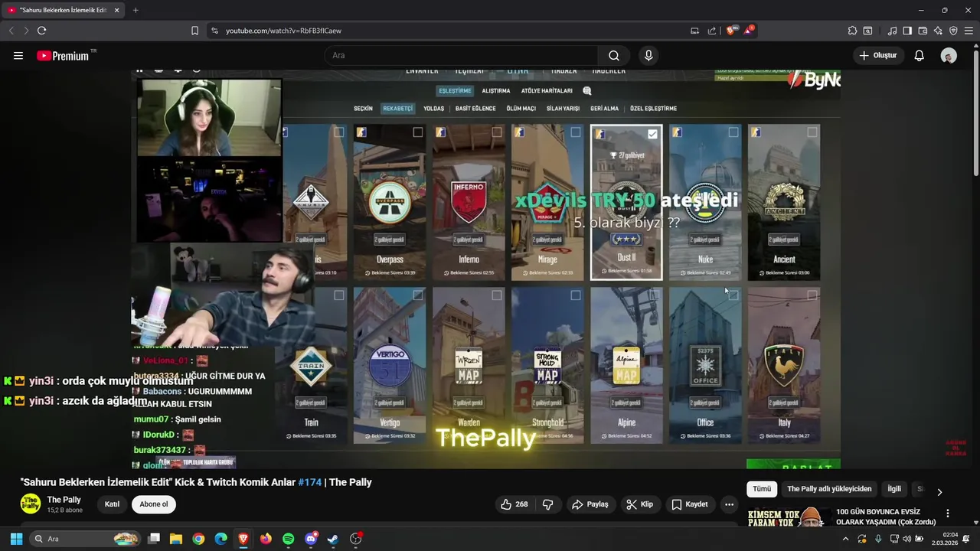980x551 pixels.
Task: Open File Explorer from the taskbar
Action: 175,539
